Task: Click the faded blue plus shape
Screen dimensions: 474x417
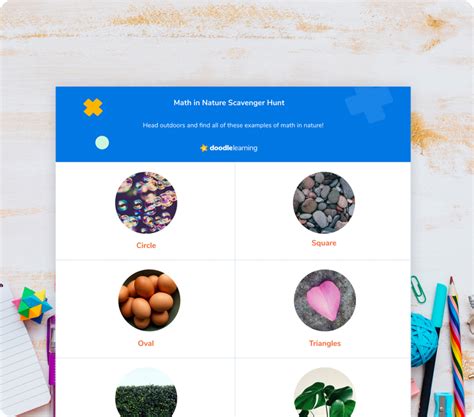Action: pyautogui.click(x=369, y=104)
